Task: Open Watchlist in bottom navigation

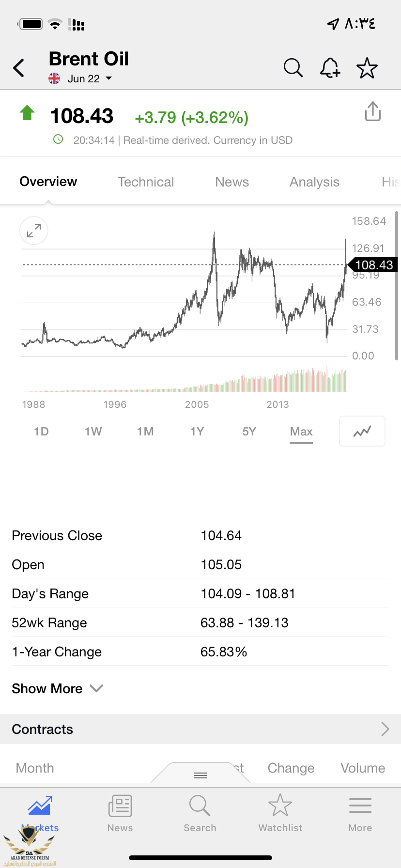Action: 280,814
